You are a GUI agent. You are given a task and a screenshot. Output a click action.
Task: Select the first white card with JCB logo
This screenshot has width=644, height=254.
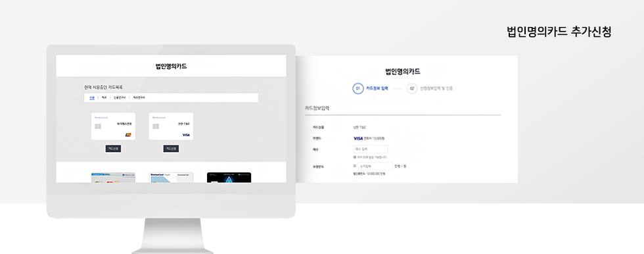(113, 126)
